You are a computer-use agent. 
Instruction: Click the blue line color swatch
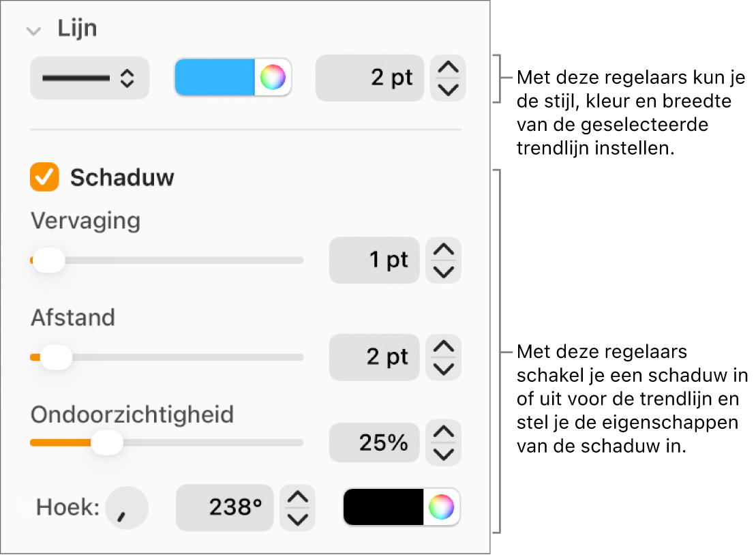tap(215, 77)
